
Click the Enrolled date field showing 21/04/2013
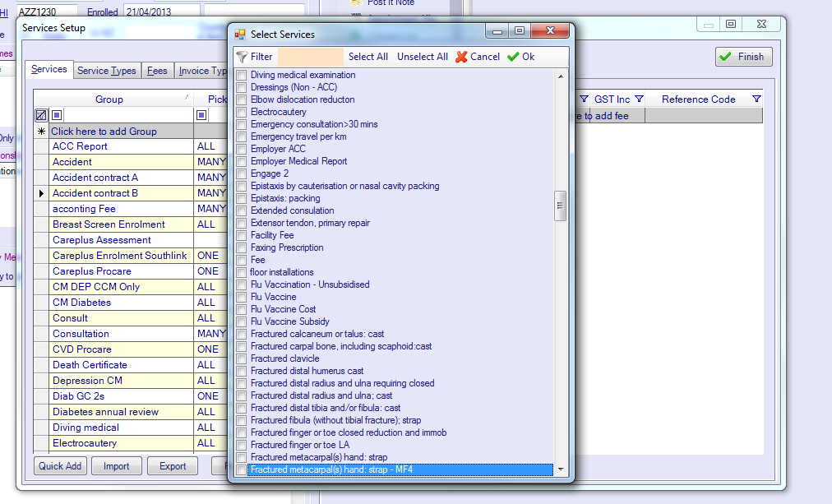(x=162, y=12)
